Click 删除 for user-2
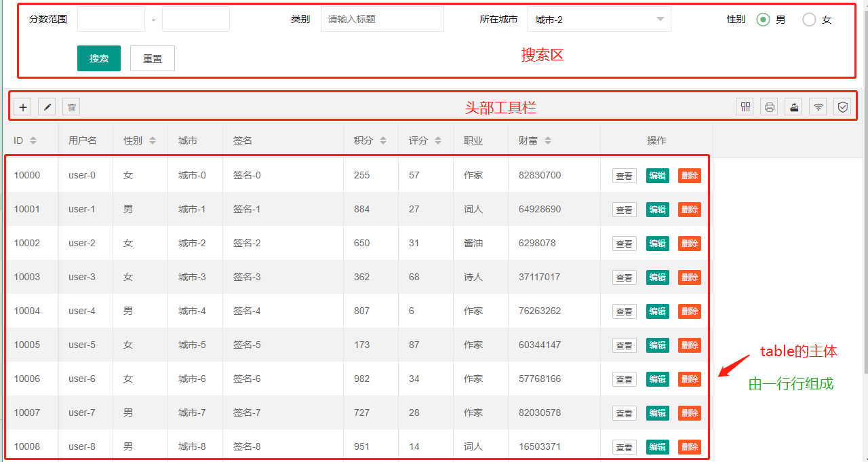868x462 pixels. [x=690, y=243]
